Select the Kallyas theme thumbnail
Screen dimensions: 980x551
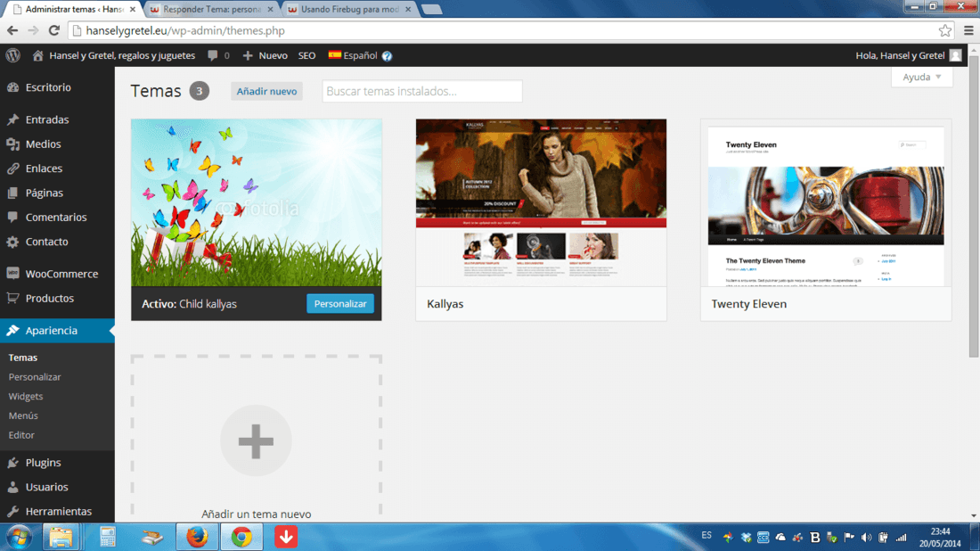click(542, 202)
